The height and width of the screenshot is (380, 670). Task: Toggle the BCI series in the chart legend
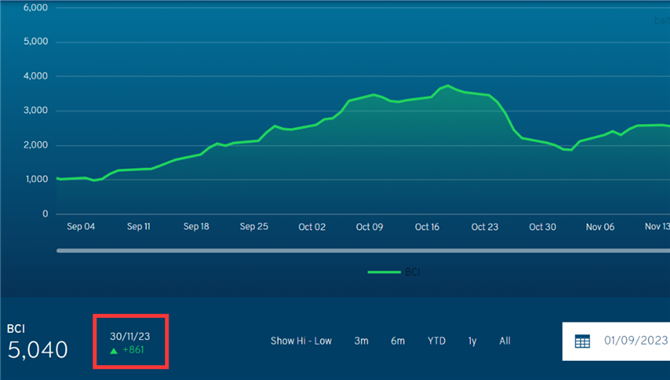394,272
